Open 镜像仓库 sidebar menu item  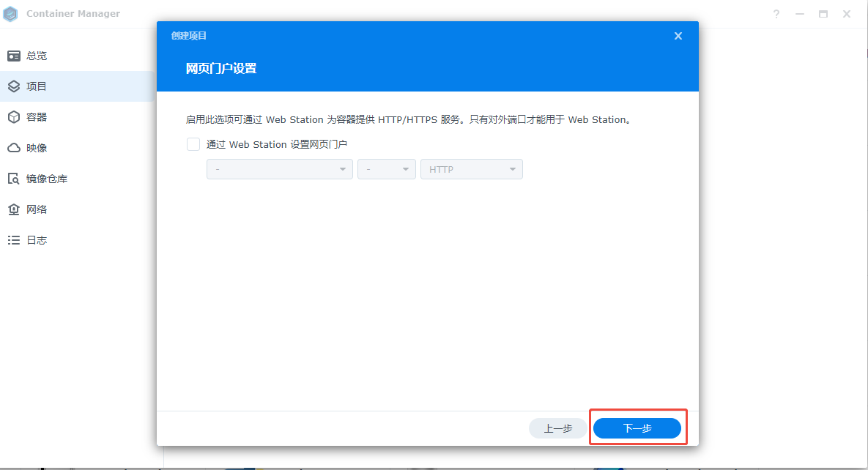(77, 179)
